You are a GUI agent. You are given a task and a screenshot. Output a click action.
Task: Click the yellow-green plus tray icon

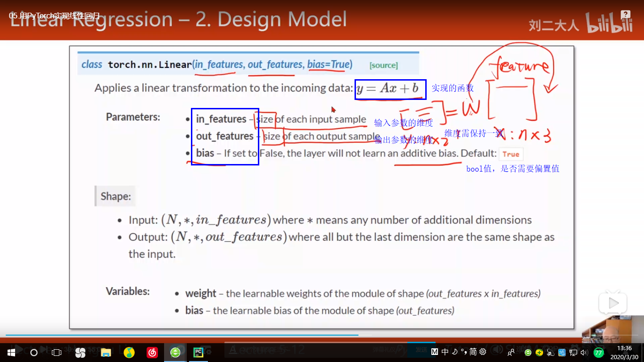point(539,352)
